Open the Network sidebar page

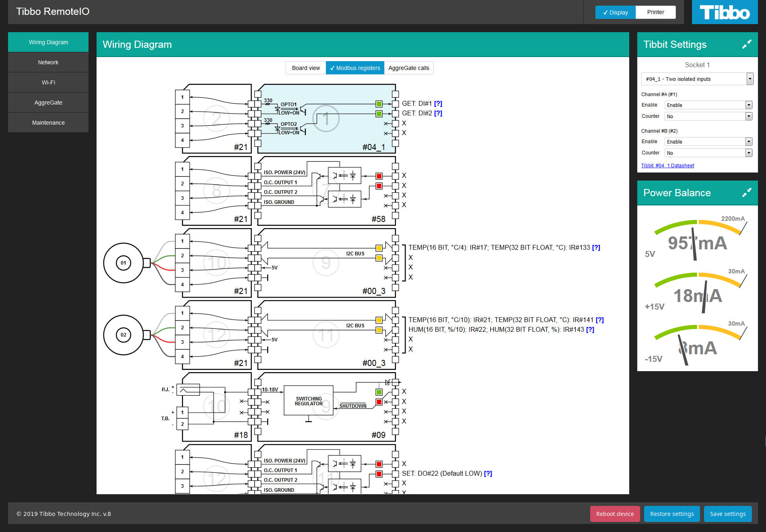point(48,62)
